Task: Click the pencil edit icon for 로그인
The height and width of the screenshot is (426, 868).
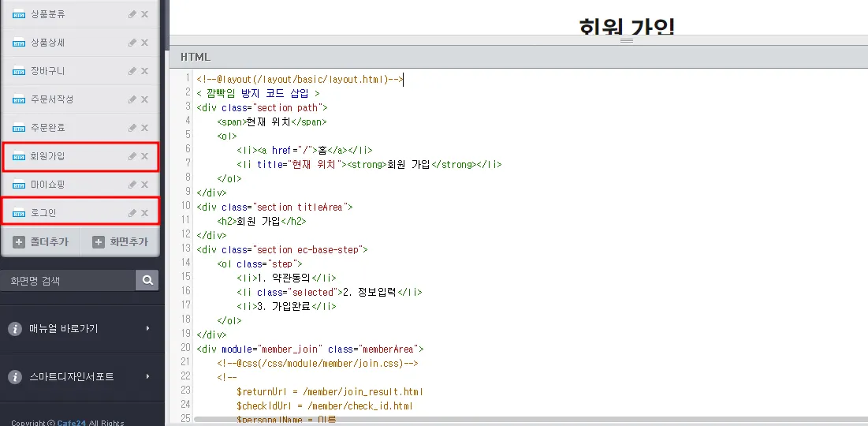Action: [132, 213]
